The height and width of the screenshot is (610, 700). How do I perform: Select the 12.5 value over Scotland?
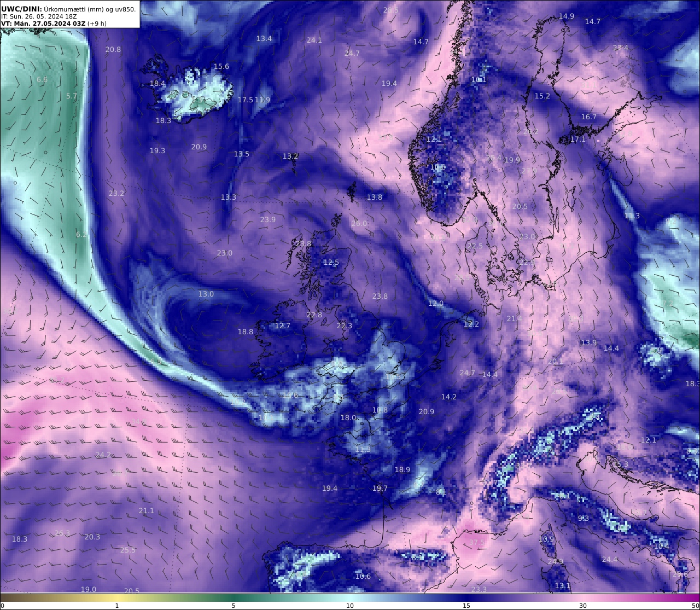(331, 263)
